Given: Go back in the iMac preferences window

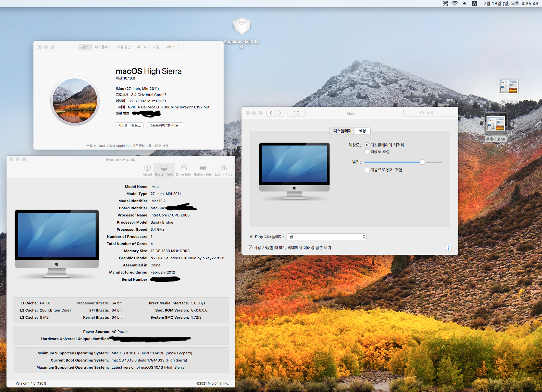Looking at the screenshot, I should tap(271, 113).
